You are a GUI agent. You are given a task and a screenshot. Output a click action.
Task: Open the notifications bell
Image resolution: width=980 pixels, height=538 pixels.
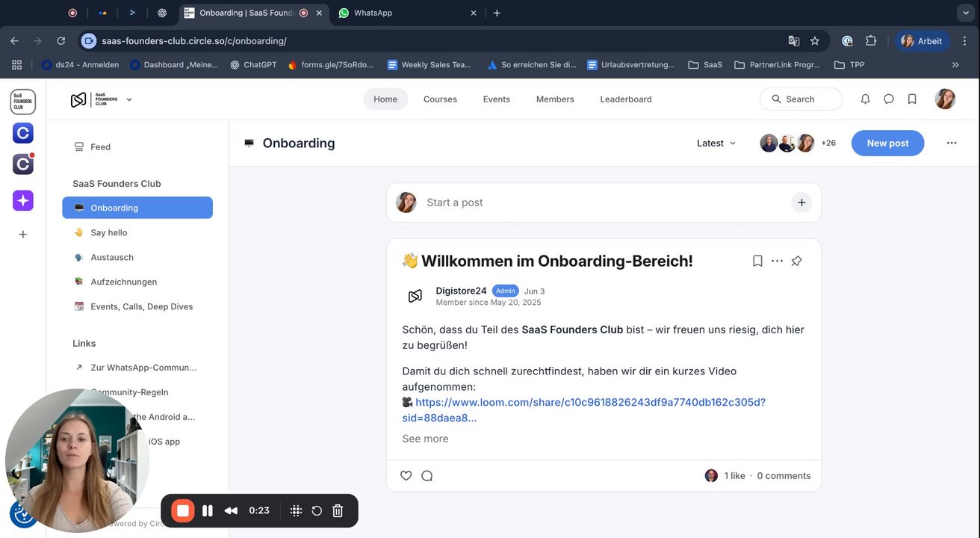click(865, 99)
